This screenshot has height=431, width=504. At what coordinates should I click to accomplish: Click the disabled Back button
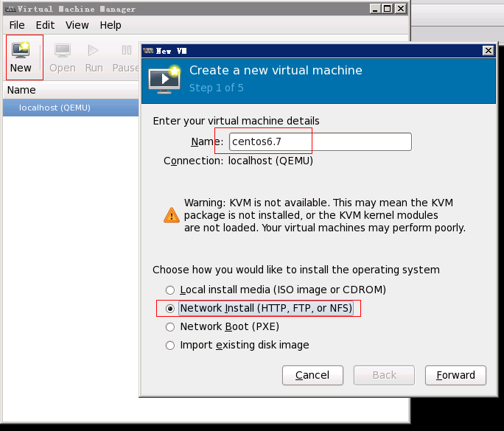[384, 375]
